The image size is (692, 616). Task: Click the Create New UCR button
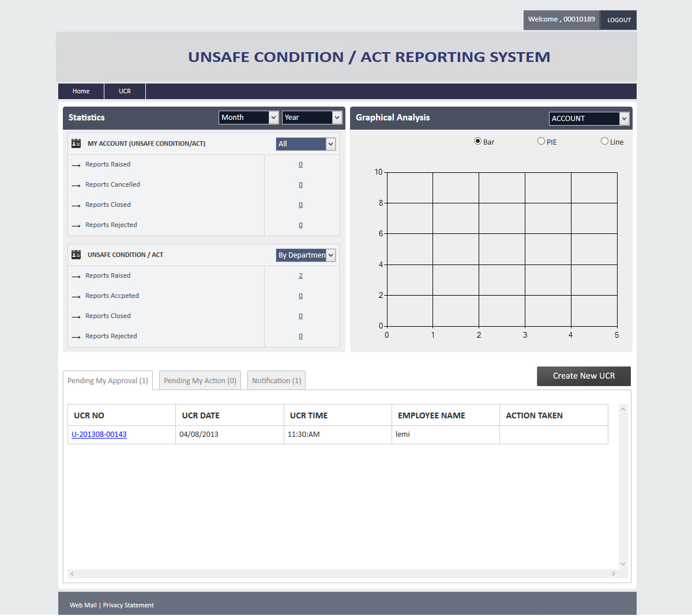pyautogui.click(x=584, y=376)
